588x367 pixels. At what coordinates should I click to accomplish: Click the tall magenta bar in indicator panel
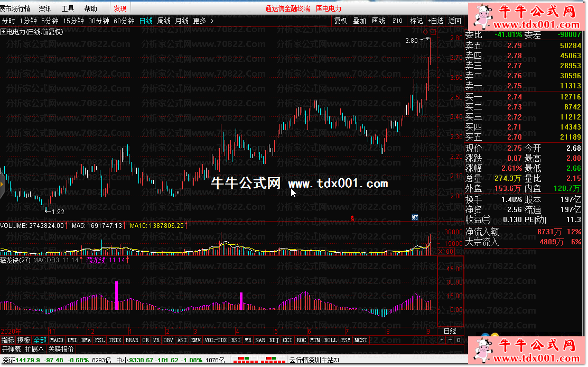pos(116,295)
